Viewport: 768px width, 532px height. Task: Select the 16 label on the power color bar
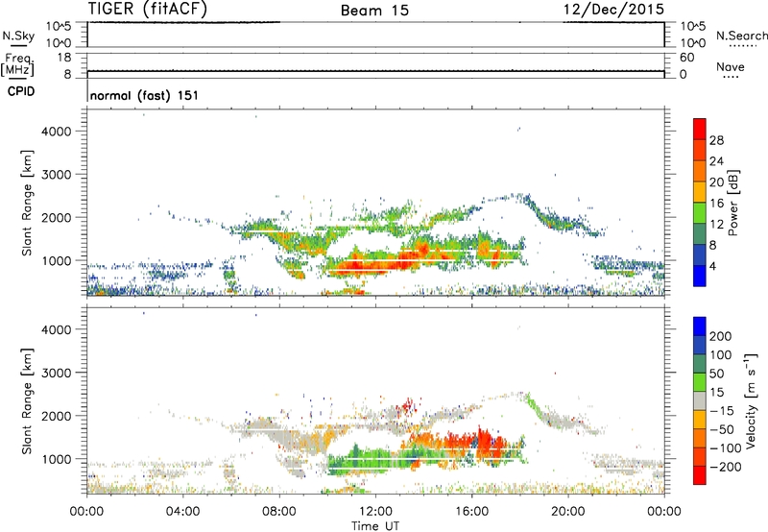click(x=716, y=204)
